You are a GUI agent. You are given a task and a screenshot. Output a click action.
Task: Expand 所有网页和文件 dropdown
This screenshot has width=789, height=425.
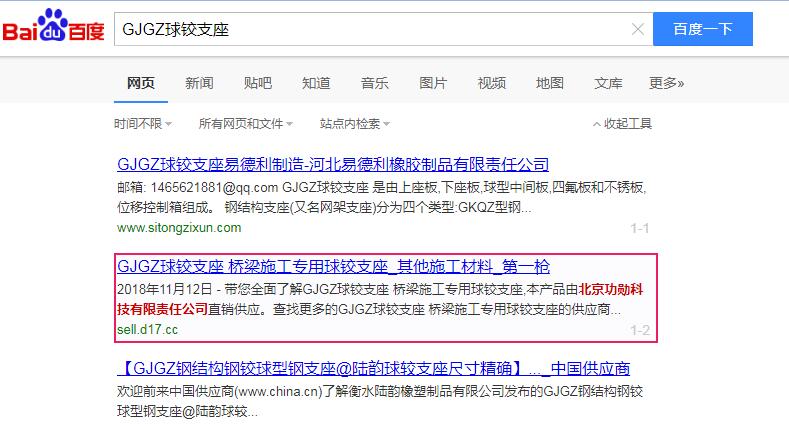pyautogui.click(x=245, y=124)
